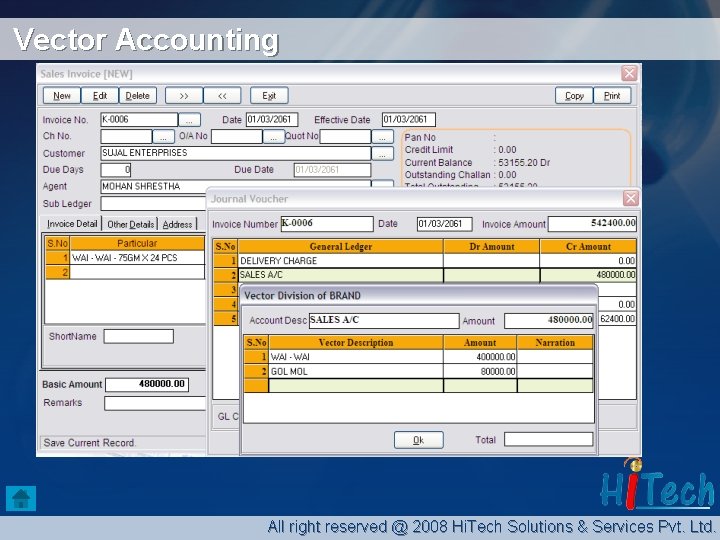720x540 pixels.
Task: Click the Journal Voucher Date field
Action: pos(444,224)
